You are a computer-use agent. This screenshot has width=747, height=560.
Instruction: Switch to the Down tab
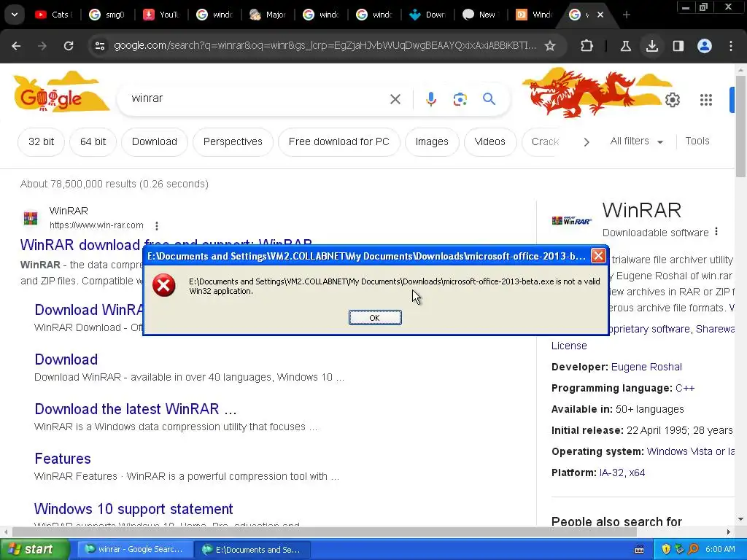(427, 15)
